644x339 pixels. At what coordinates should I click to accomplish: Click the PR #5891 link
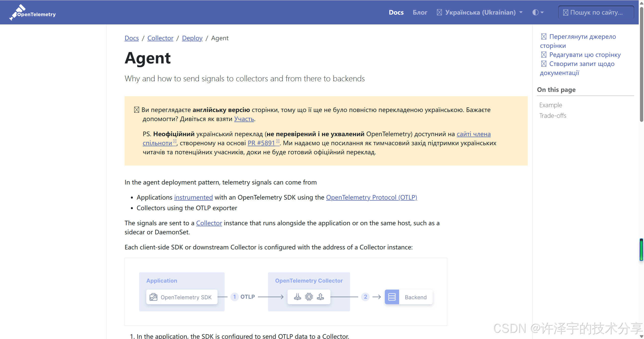pos(261,143)
